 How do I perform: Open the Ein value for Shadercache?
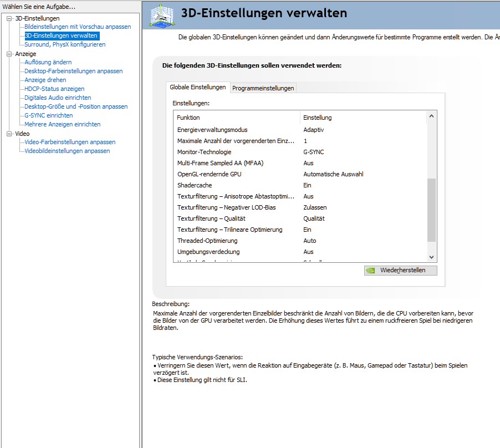point(308,185)
